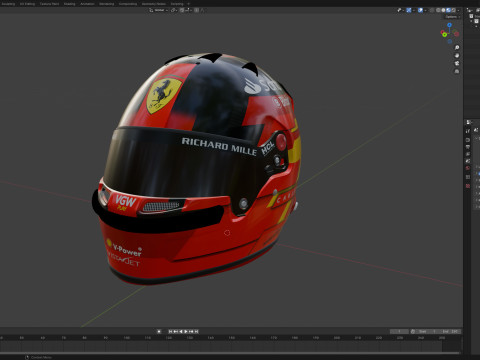Open object types visibility popover
The image size is (480, 360).
(400, 10)
